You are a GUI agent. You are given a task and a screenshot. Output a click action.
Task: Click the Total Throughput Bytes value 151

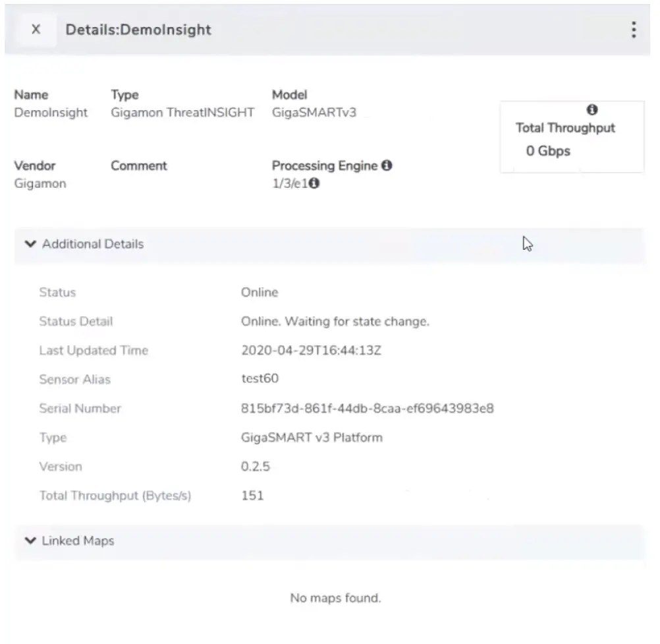pos(254,495)
